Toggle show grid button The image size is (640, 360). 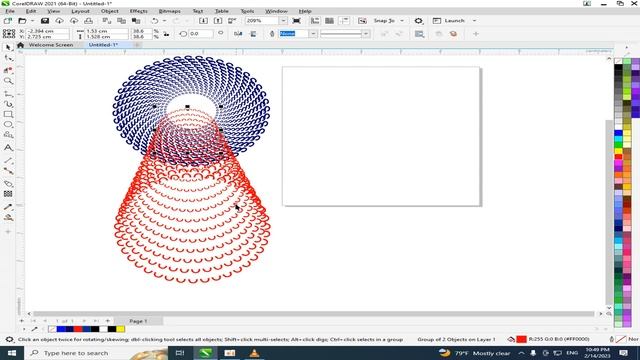tap(329, 21)
